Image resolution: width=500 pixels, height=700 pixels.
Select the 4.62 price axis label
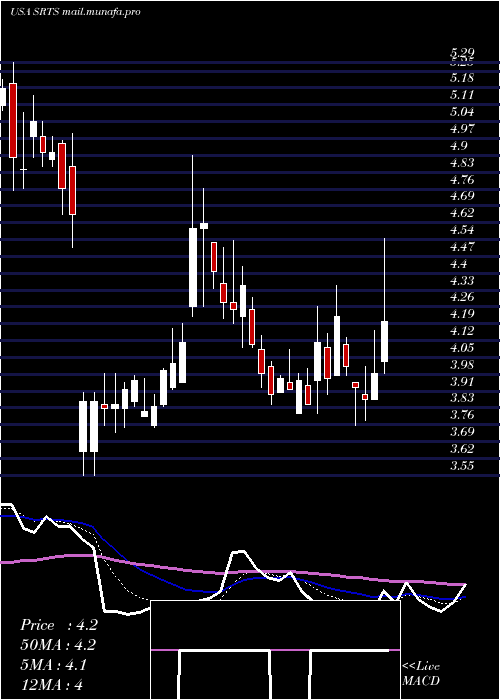[x=462, y=213]
